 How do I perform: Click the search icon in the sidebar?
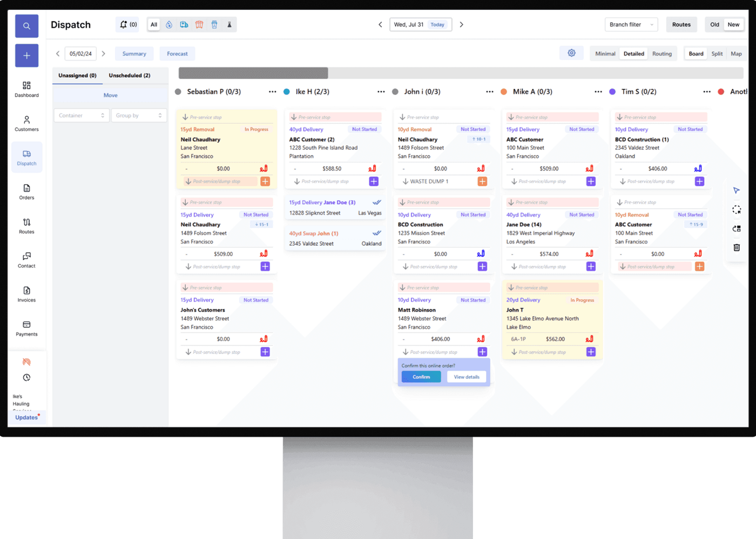26,26
